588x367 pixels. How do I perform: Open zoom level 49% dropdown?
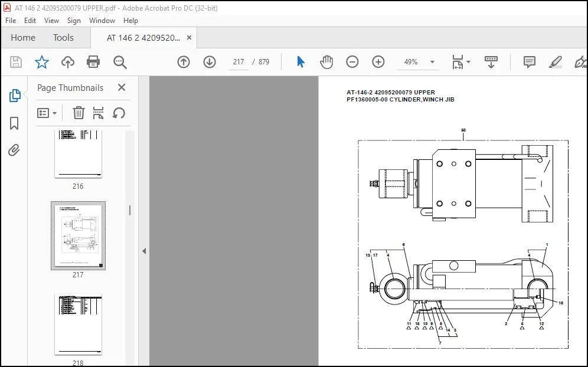[x=432, y=62]
